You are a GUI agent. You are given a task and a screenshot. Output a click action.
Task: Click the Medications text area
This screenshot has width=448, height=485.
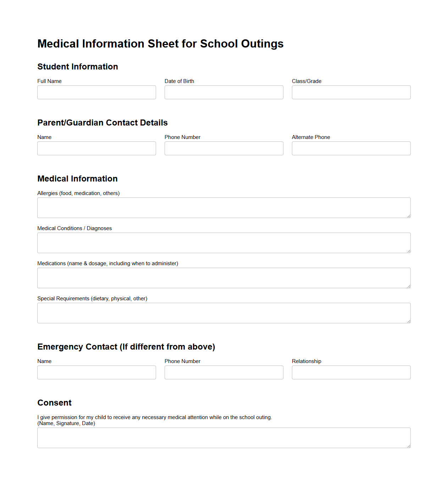click(x=223, y=278)
